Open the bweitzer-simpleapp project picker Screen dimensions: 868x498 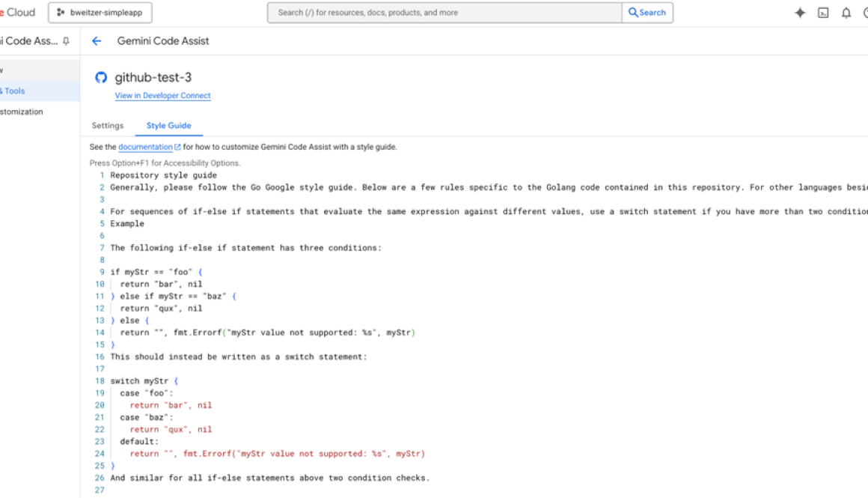(100, 13)
